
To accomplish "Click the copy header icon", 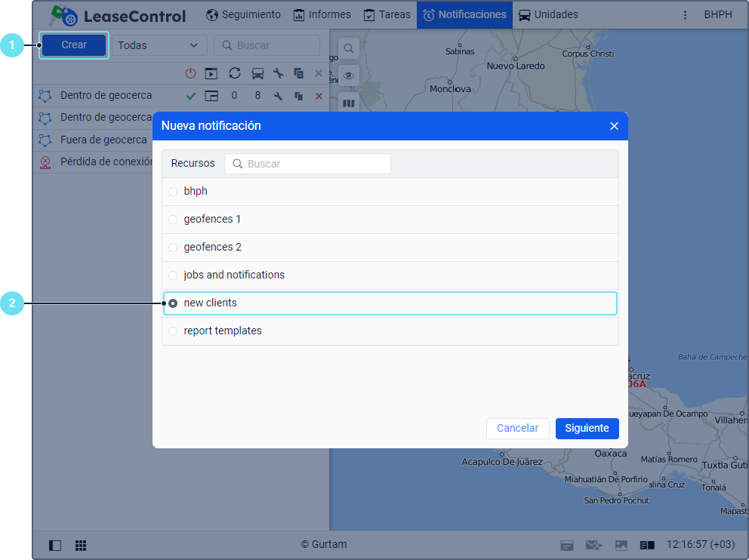I will (x=298, y=73).
